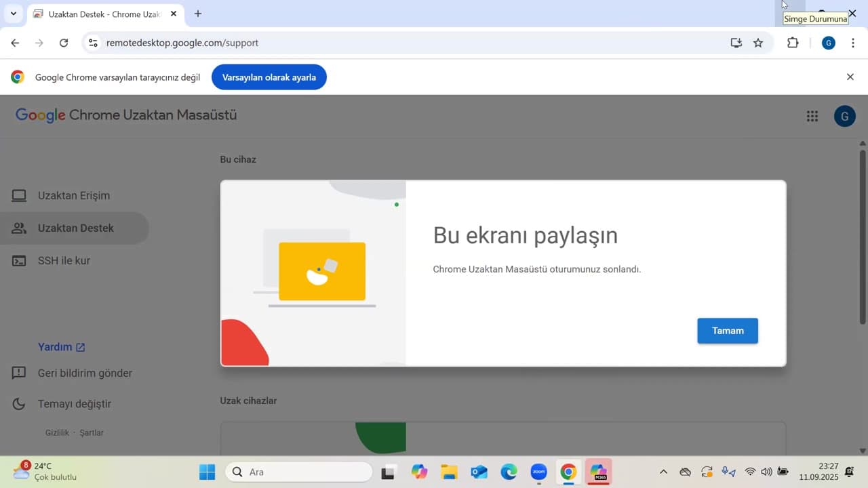
Task: Open the weather widget showing 24°C
Action: [x=45, y=471]
